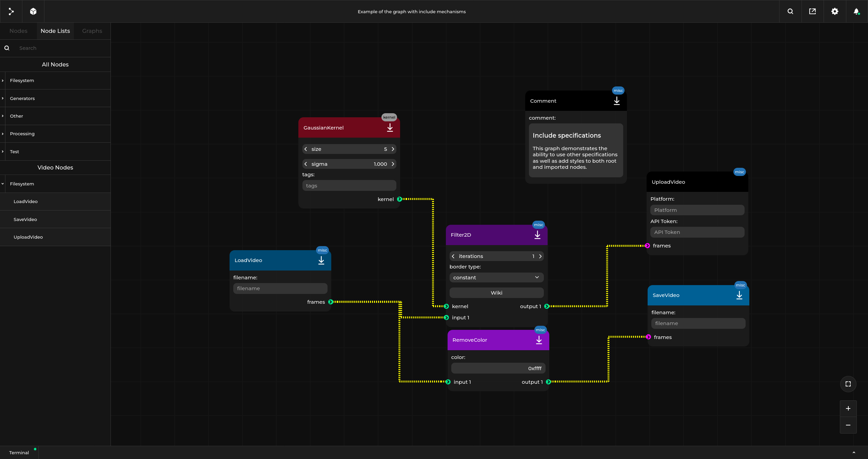Click input 1 port on Filter2D
This screenshot has height=459, width=868.
pos(447,318)
